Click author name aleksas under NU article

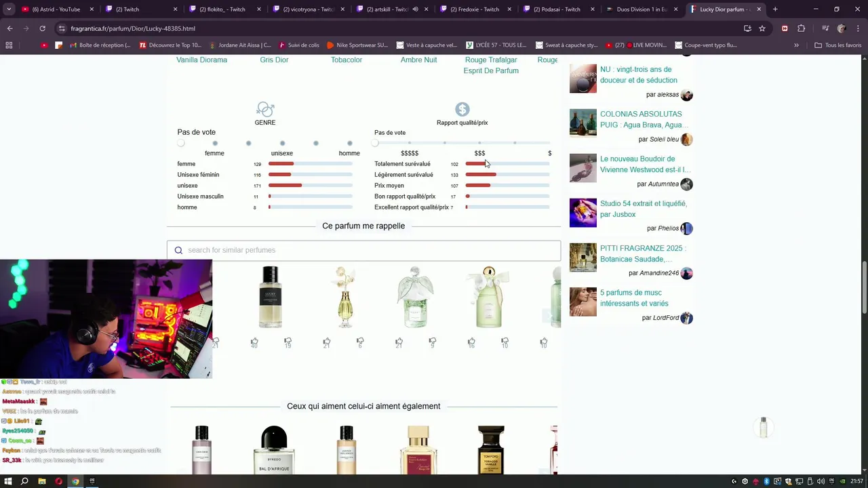(x=668, y=95)
